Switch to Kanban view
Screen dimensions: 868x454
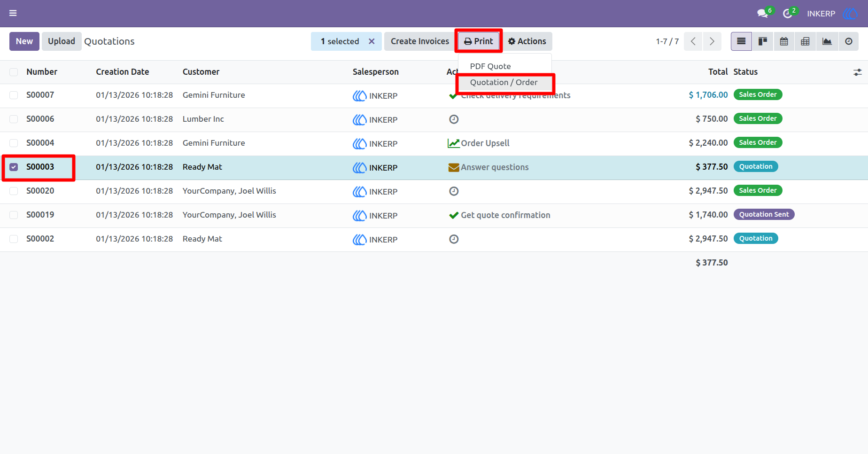click(x=763, y=41)
